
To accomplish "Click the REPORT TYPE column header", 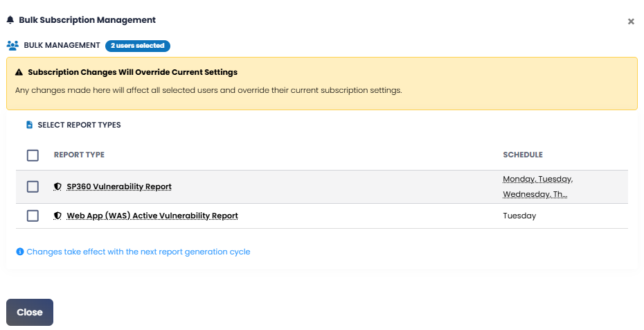I will pos(79,155).
